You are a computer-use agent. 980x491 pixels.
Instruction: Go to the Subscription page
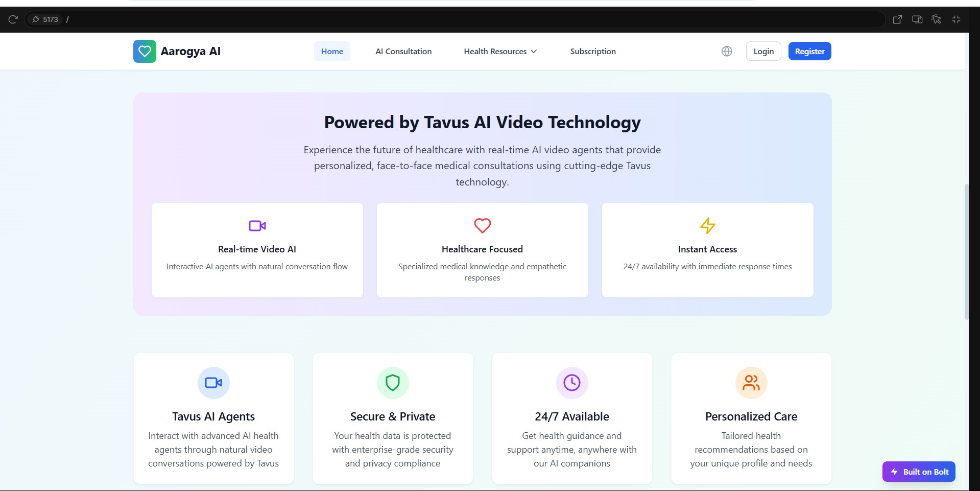coord(593,51)
